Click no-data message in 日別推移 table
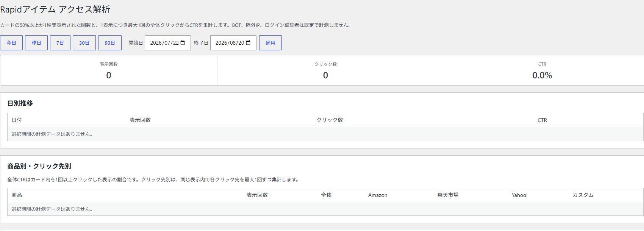Image resolution: width=644 pixels, height=231 pixels. pyautogui.click(x=53, y=134)
